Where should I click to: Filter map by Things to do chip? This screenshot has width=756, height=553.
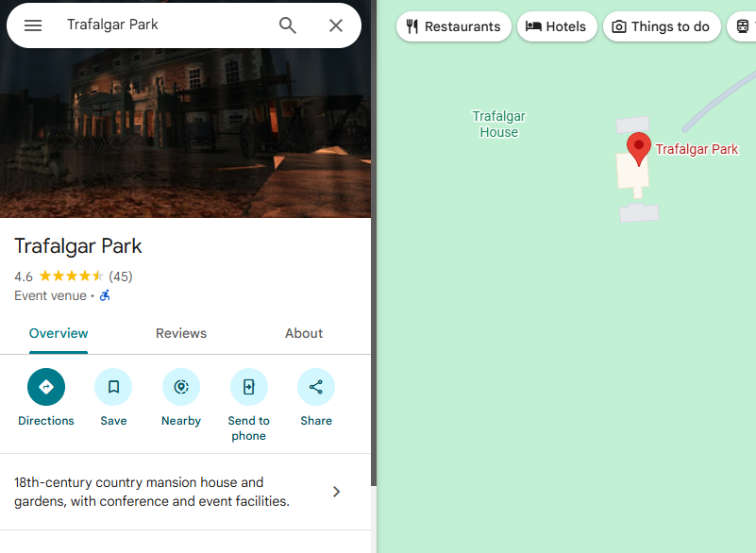point(662,26)
